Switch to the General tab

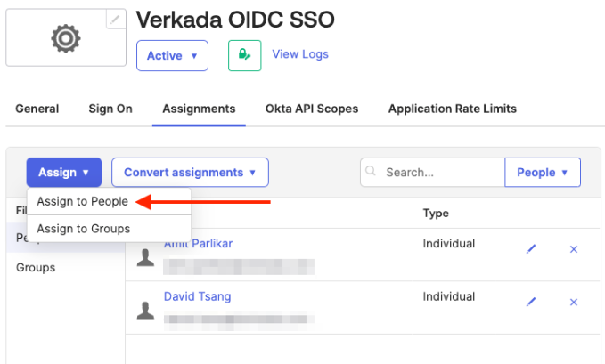pyautogui.click(x=37, y=109)
